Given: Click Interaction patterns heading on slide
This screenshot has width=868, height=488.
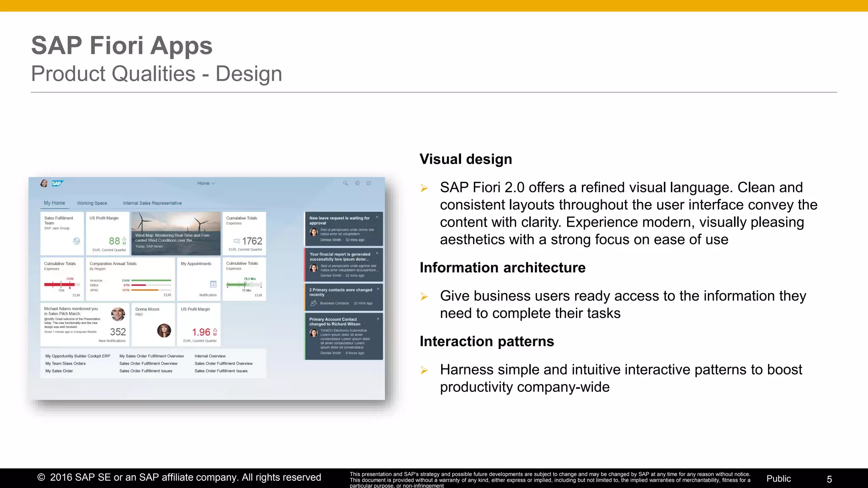Looking at the screenshot, I should point(487,341).
